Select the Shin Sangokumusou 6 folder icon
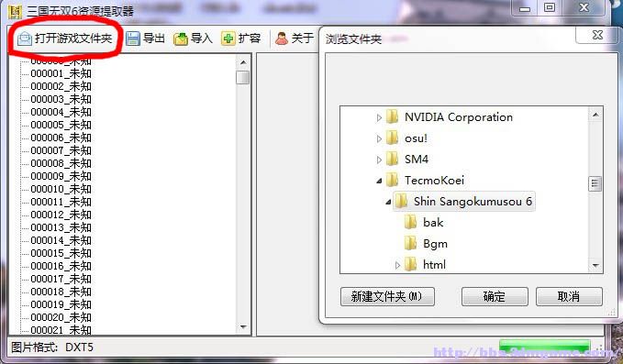Viewport: 623px width, 364px height. 401,201
